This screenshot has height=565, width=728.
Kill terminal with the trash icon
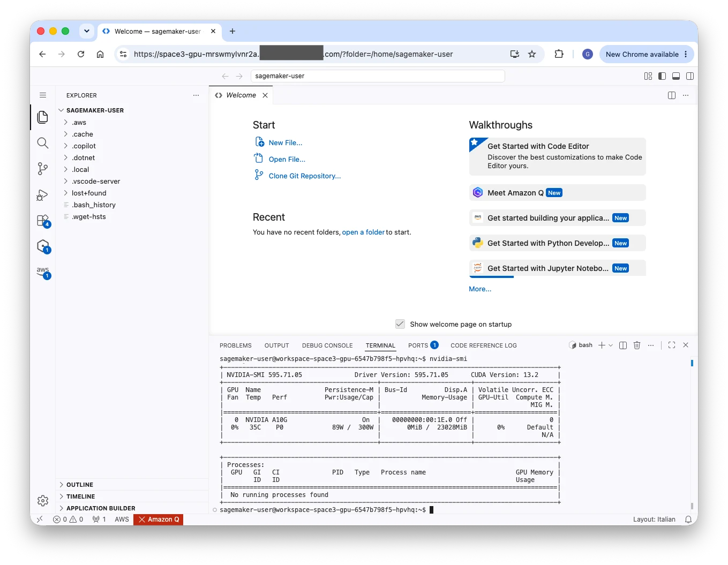(x=637, y=345)
